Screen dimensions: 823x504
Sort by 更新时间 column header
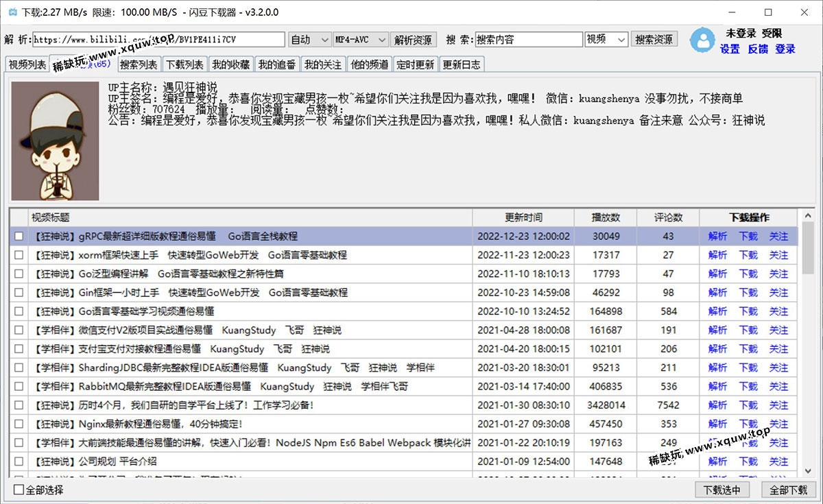coord(523,217)
